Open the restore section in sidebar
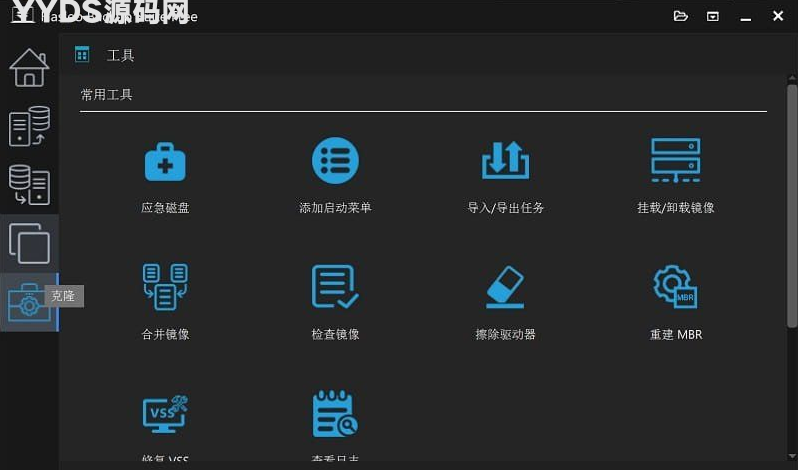 coord(29,185)
